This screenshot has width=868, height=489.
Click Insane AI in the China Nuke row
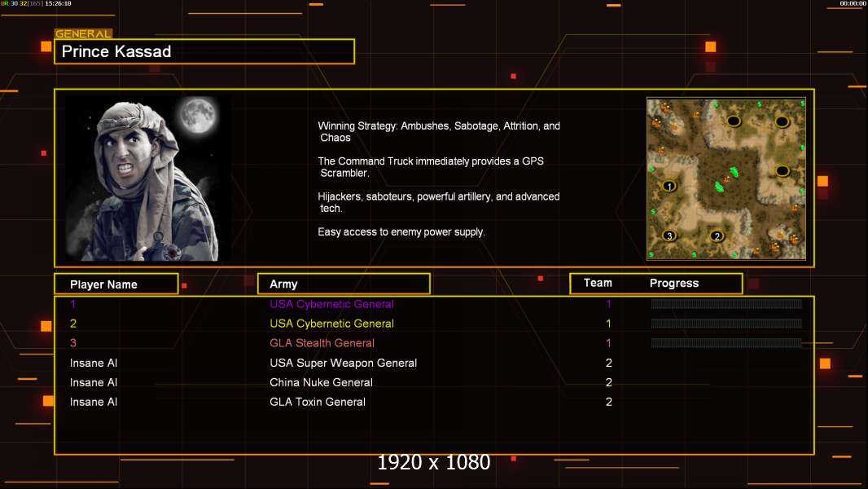tap(94, 382)
